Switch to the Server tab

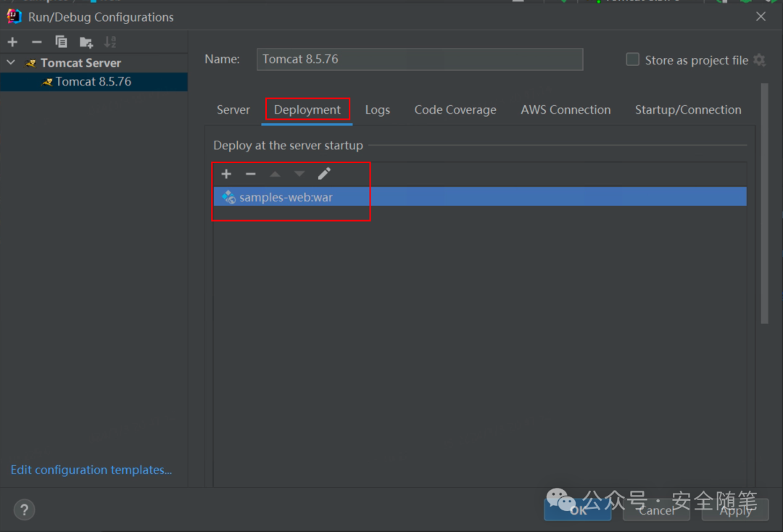[233, 109]
